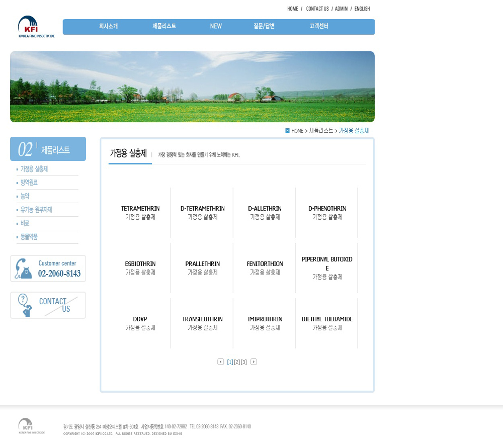
Task: Open the 회사소개 menu
Action: click(x=108, y=26)
